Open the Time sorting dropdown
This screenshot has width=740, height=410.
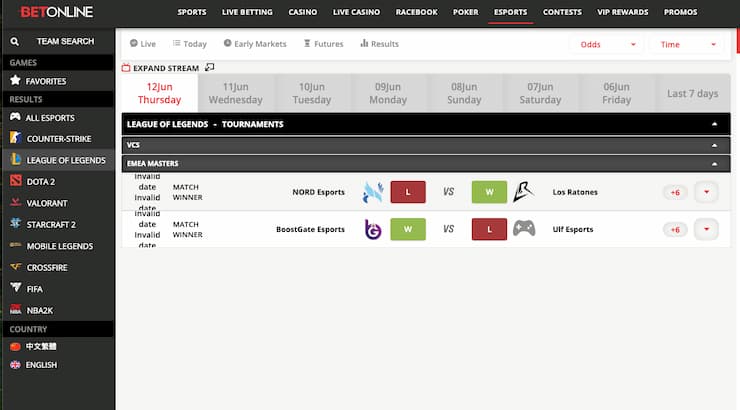686,44
